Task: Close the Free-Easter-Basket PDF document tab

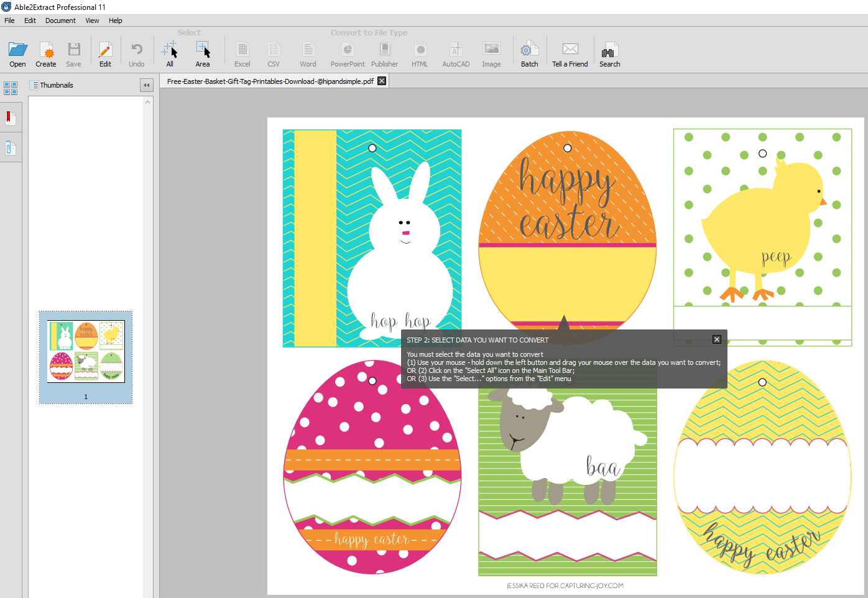Action: 382,81
